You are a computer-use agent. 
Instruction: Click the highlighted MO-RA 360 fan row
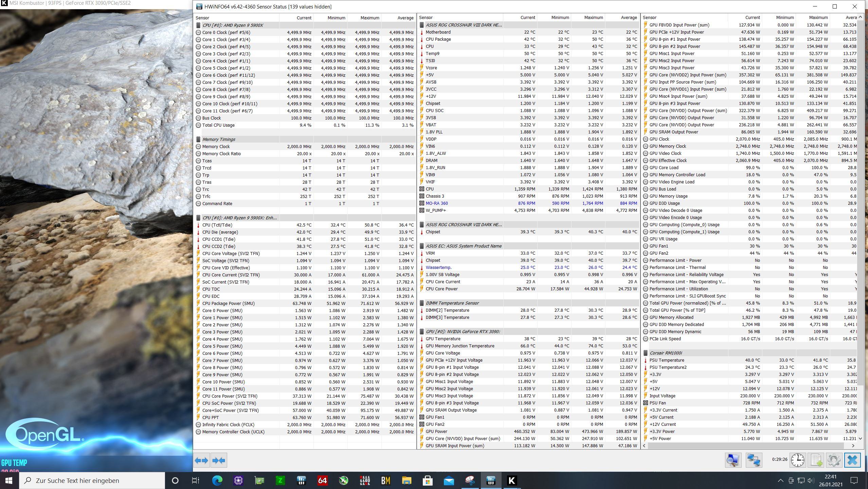tap(437, 203)
